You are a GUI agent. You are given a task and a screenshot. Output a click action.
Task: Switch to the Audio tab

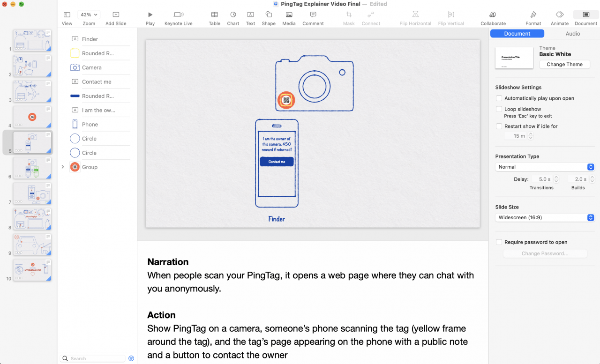[x=573, y=33]
